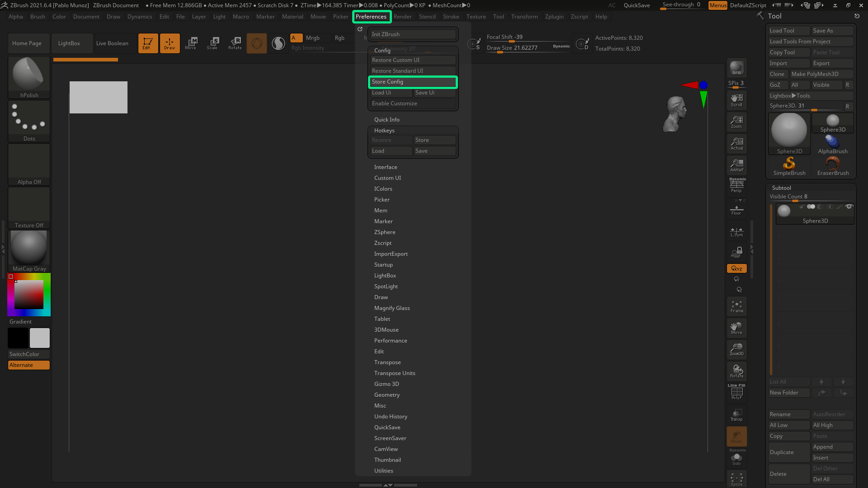Screen dimensions: 868x488
Task: Select the Move tool in top shelf
Action: point(191,43)
